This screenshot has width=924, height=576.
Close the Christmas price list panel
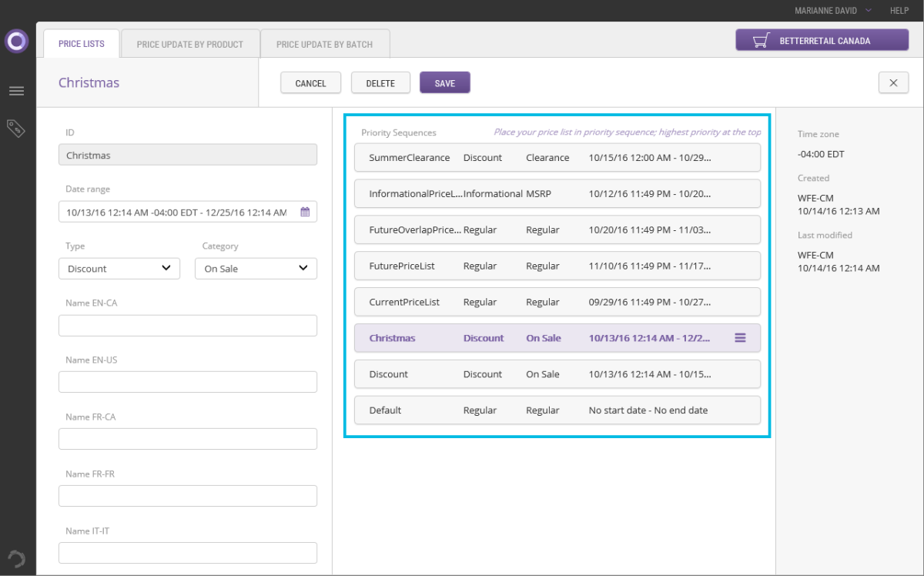[x=893, y=83]
